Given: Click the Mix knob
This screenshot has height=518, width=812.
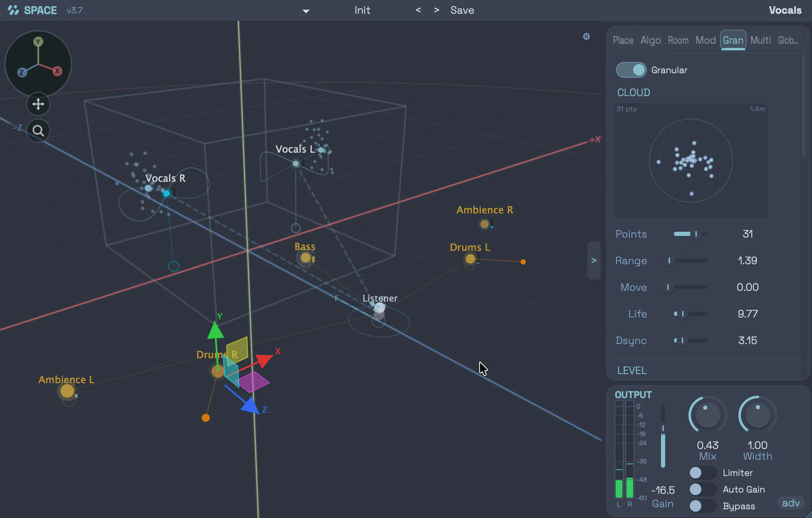Looking at the screenshot, I should pos(708,415).
